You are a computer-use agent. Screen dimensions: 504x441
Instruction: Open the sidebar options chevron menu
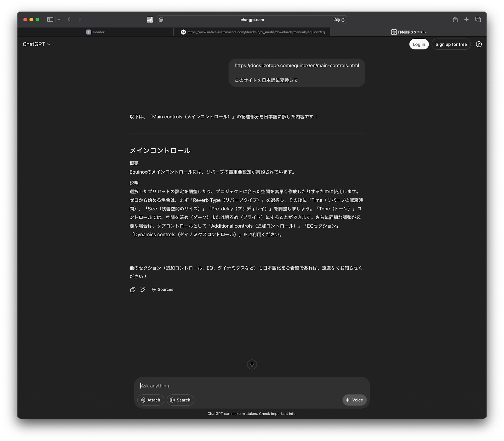(59, 20)
